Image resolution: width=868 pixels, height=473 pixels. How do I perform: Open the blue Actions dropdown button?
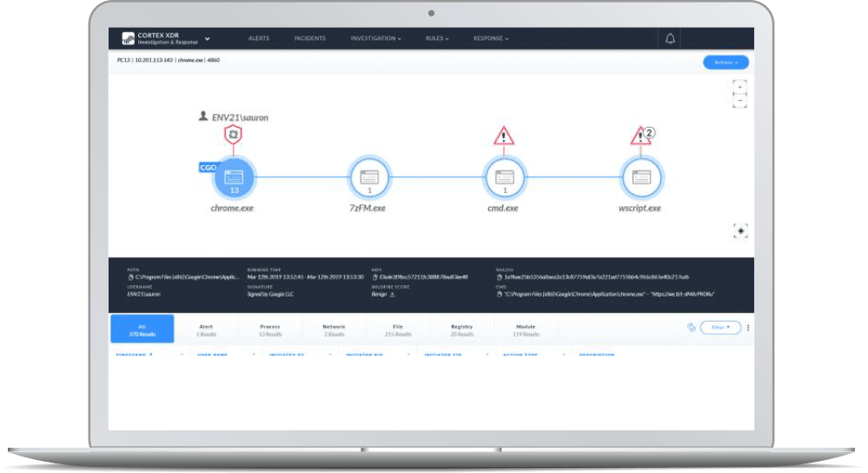click(x=726, y=63)
